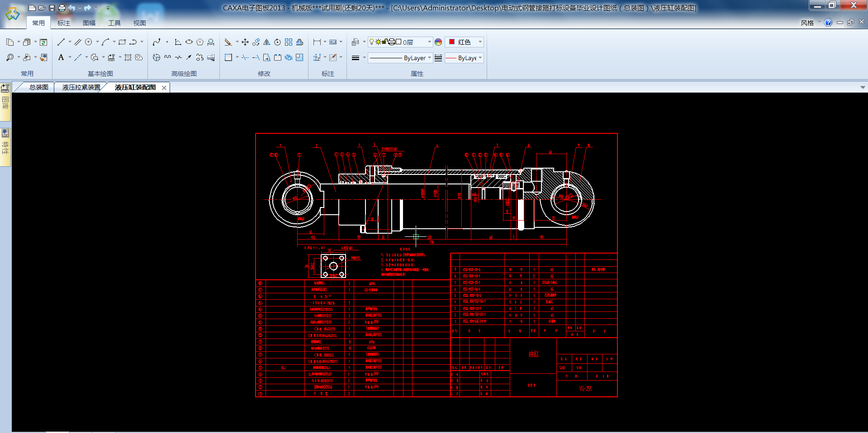This screenshot has width=868, height=433.
Task: Switch to the 图幅 ribbon tab
Action: tap(89, 23)
